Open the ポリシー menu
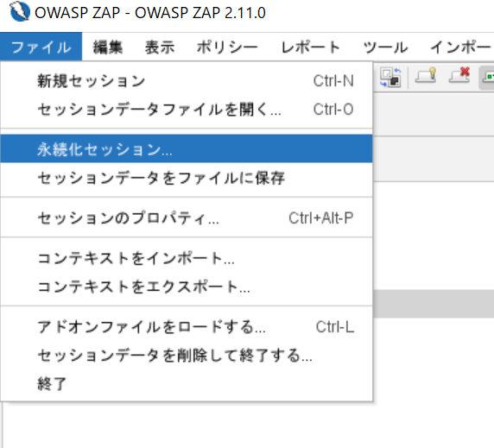Image resolution: width=494 pixels, height=448 pixels. point(227,47)
